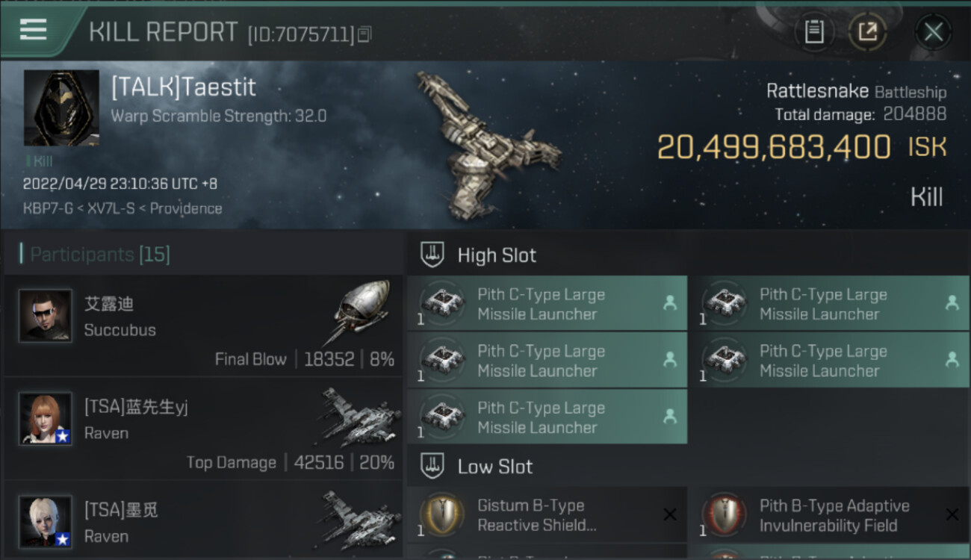Open the KBP7-G system location link

[47, 208]
